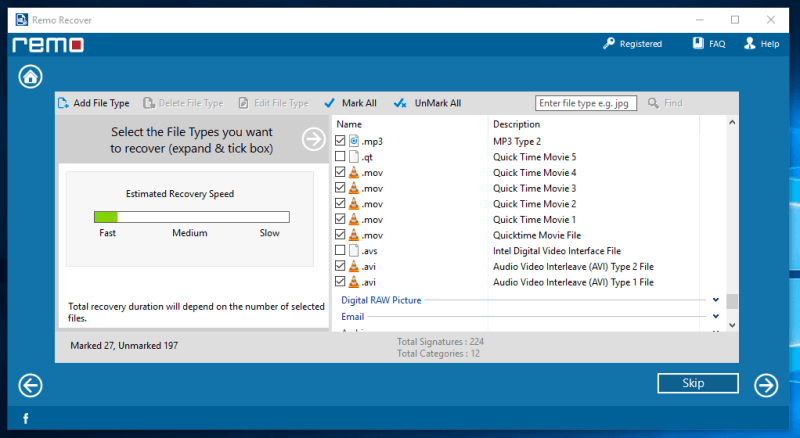This screenshot has width=800, height=438.
Task: Click the arrow beside Select the File Types
Action: click(x=313, y=139)
